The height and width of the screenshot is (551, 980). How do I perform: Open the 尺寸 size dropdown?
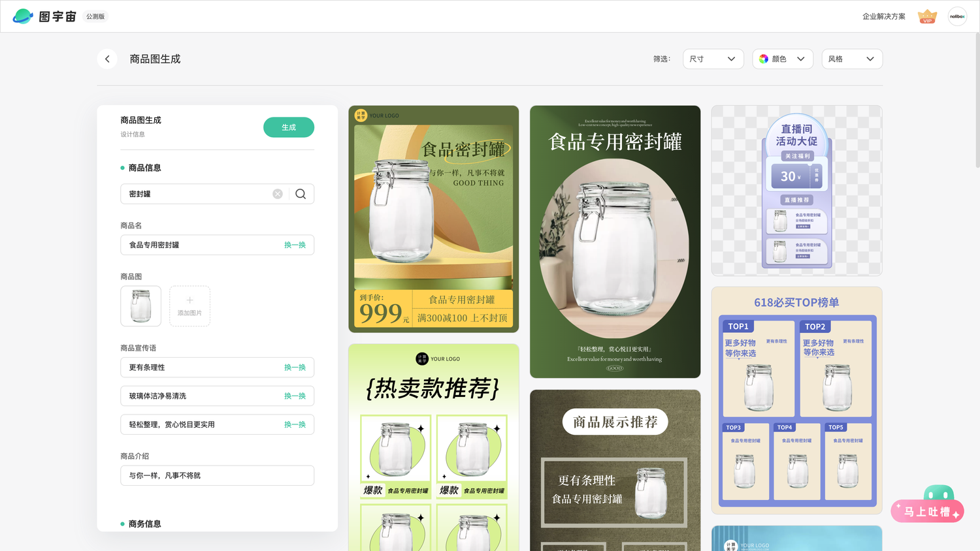(x=713, y=59)
